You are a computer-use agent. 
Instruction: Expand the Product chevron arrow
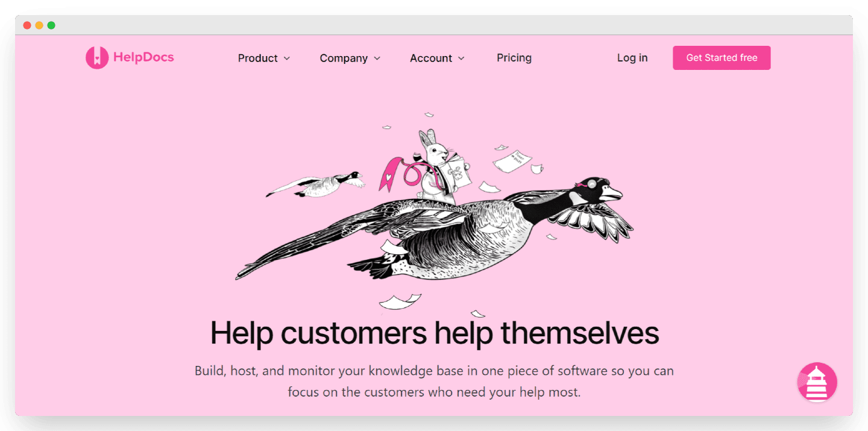pos(287,58)
